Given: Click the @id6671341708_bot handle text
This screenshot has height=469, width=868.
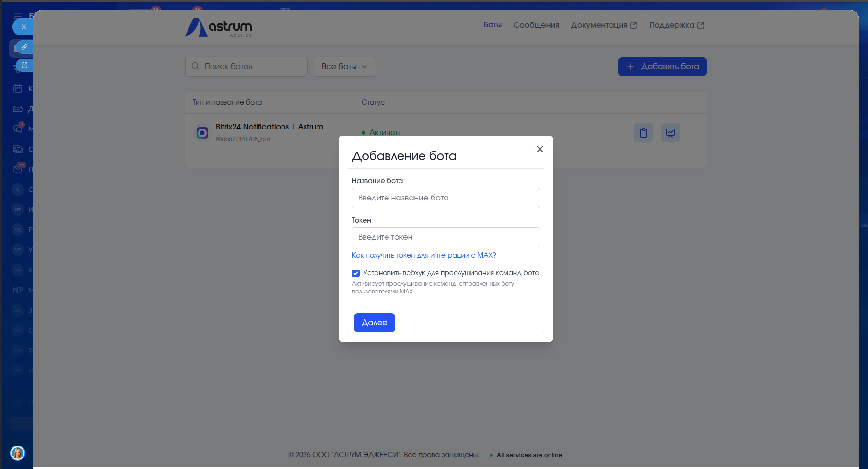Looking at the screenshot, I should pyautogui.click(x=243, y=139).
